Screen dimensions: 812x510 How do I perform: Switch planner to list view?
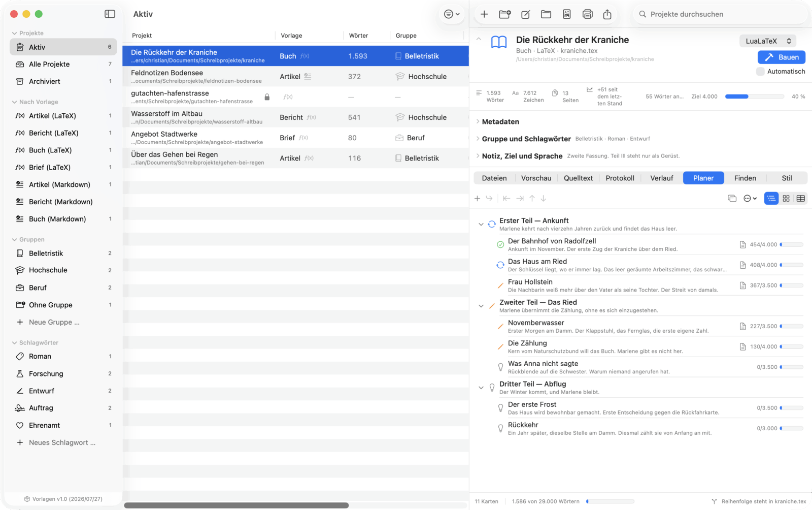(x=771, y=199)
